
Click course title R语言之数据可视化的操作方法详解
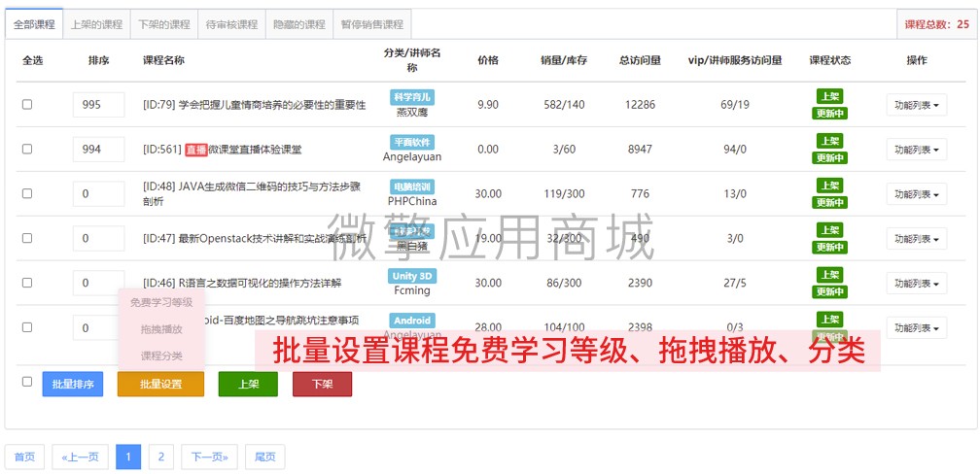click(x=260, y=283)
